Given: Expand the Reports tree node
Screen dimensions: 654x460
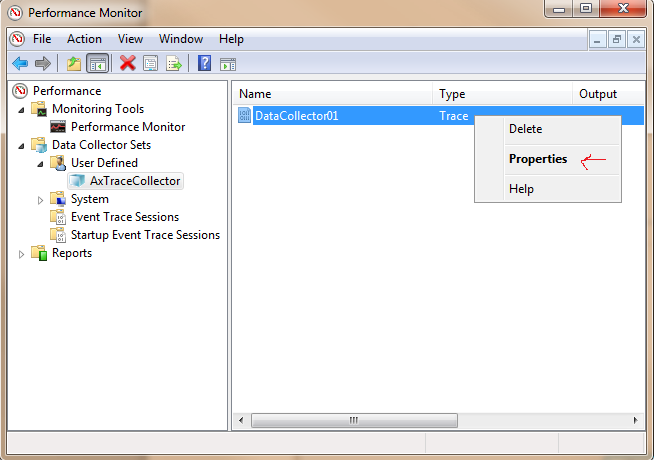Looking at the screenshot, I should 22,254.
